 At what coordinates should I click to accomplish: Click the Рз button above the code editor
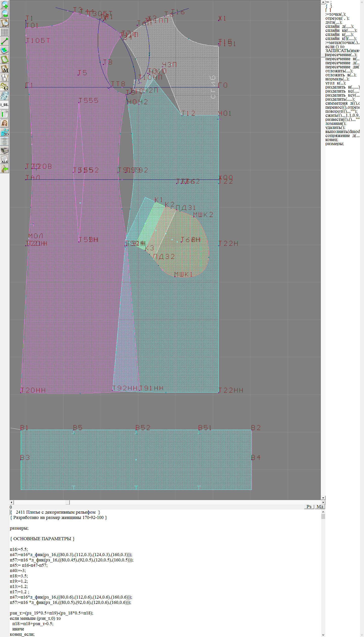[x=309, y=507]
